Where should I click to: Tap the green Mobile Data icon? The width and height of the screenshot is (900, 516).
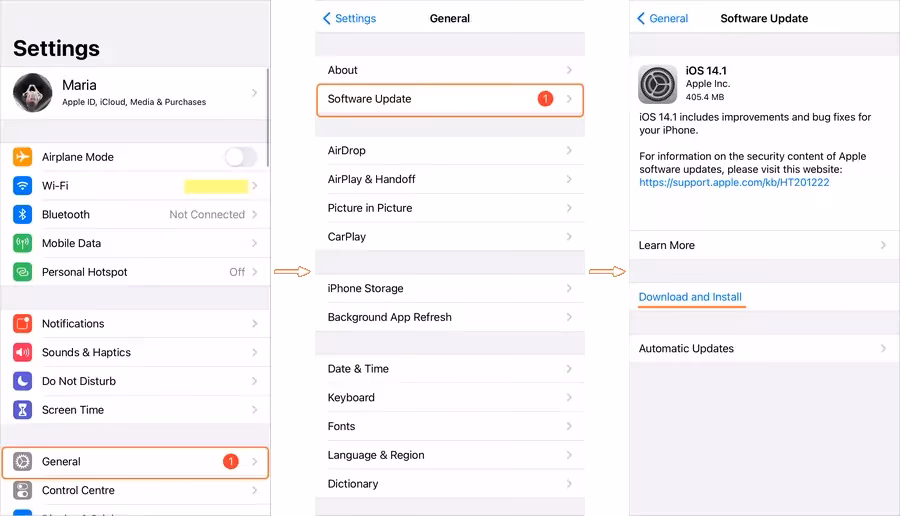click(x=22, y=243)
